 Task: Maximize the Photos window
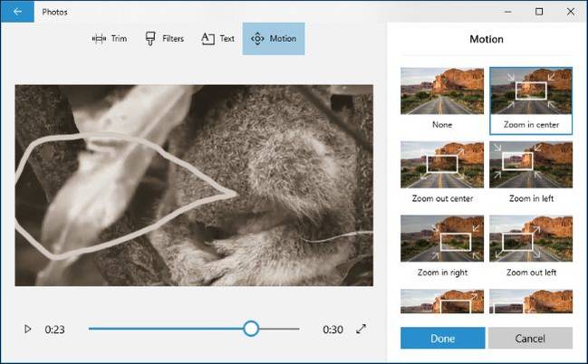[x=539, y=12]
